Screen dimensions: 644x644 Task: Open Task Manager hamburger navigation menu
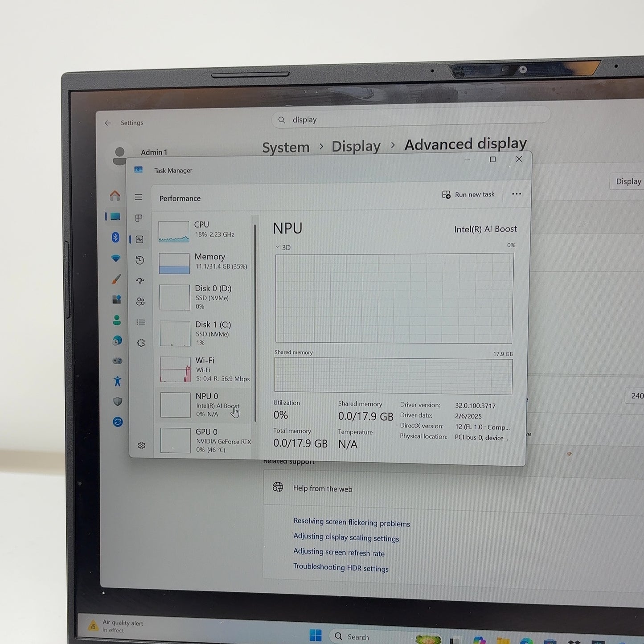[139, 197]
